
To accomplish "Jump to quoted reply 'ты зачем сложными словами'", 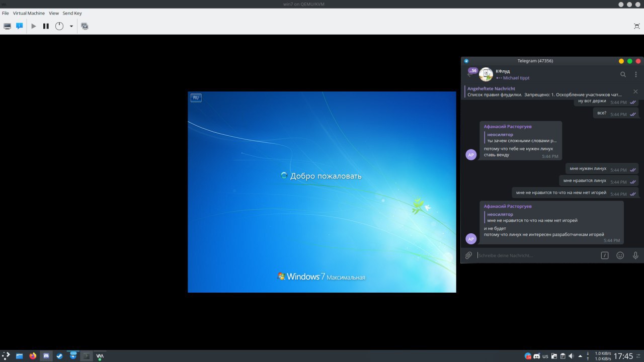I will point(522,138).
